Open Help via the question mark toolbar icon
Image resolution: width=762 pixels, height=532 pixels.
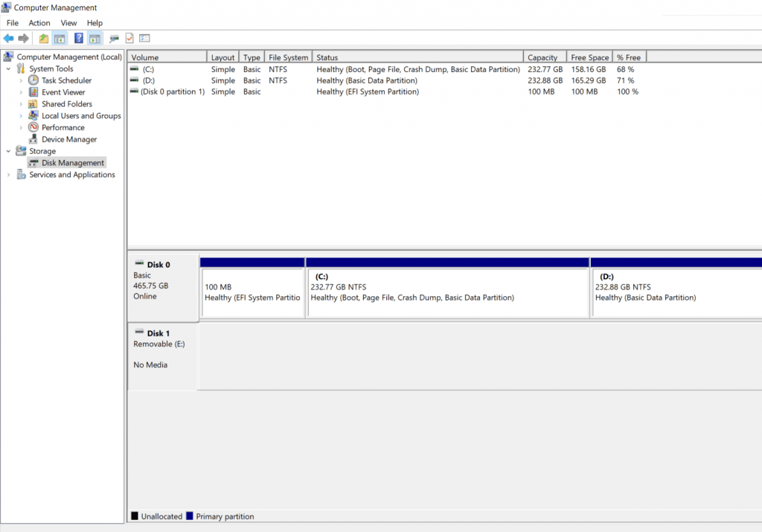[77, 38]
